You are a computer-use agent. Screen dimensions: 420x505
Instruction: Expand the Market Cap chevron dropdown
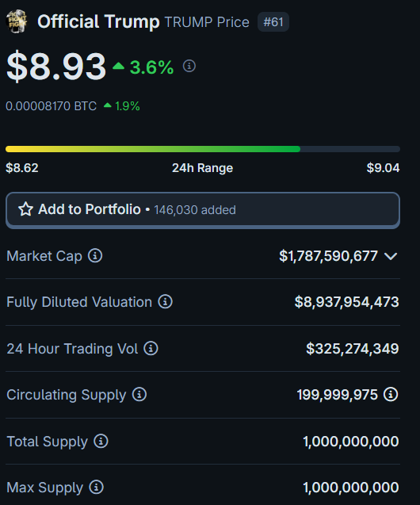click(391, 256)
